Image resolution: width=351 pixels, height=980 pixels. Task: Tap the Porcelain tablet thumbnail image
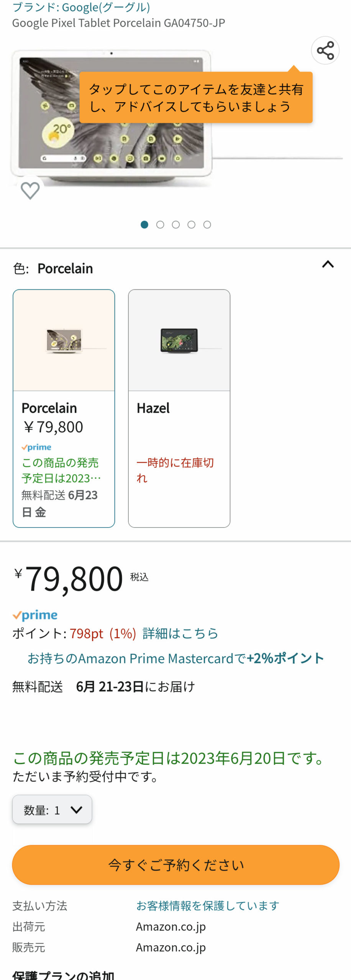tap(64, 340)
